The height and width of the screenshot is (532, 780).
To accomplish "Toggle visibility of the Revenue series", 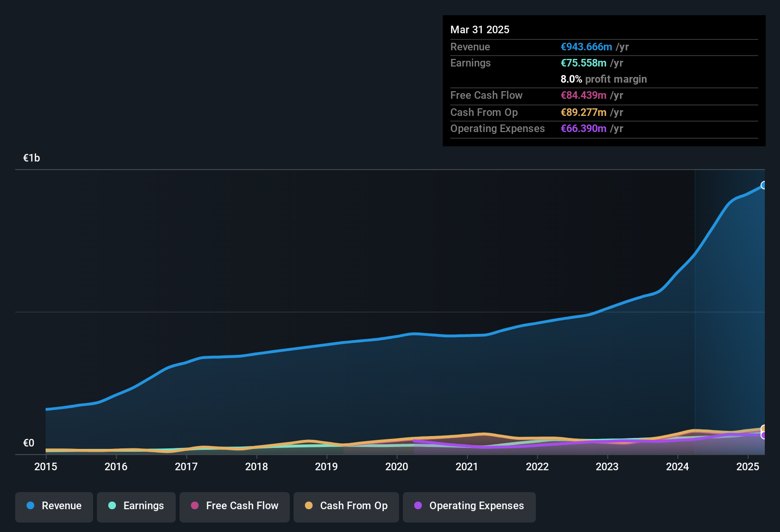I will (x=54, y=506).
